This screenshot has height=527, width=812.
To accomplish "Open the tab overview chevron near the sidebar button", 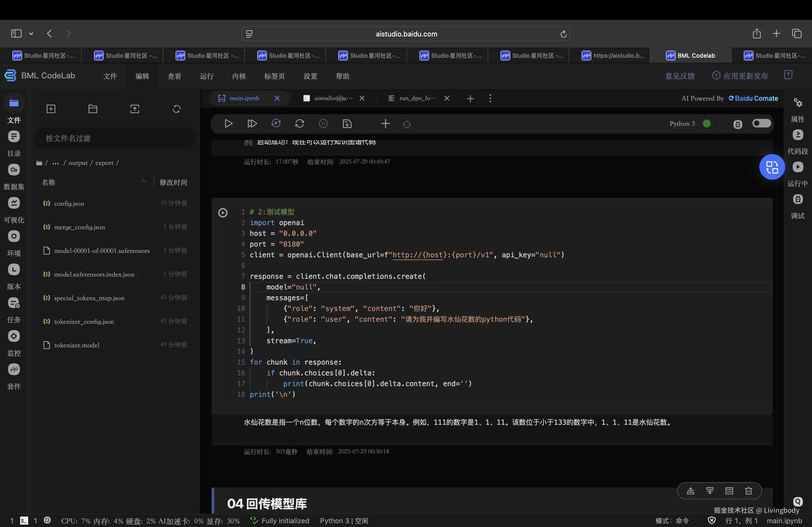I will point(31,33).
